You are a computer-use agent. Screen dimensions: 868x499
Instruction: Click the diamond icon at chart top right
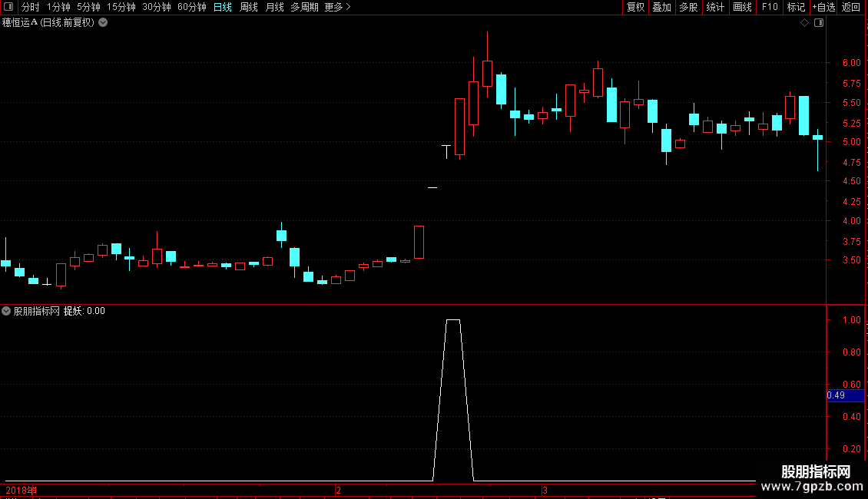[805, 23]
